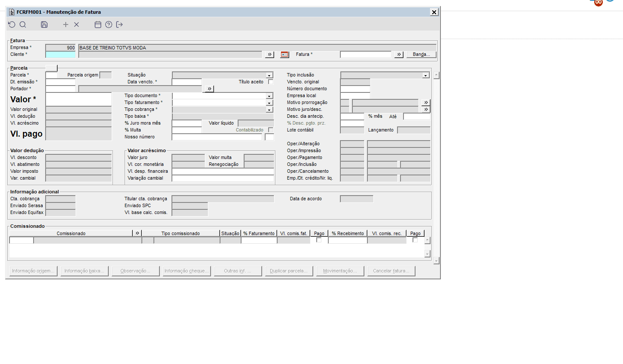
Task: Close the Manutenção de Fatura window
Action: pyautogui.click(x=434, y=12)
